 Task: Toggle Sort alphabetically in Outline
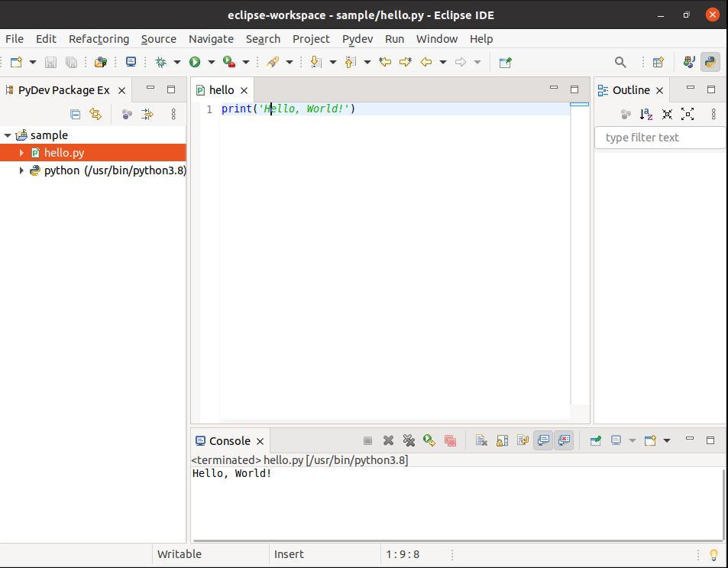pyautogui.click(x=645, y=115)
